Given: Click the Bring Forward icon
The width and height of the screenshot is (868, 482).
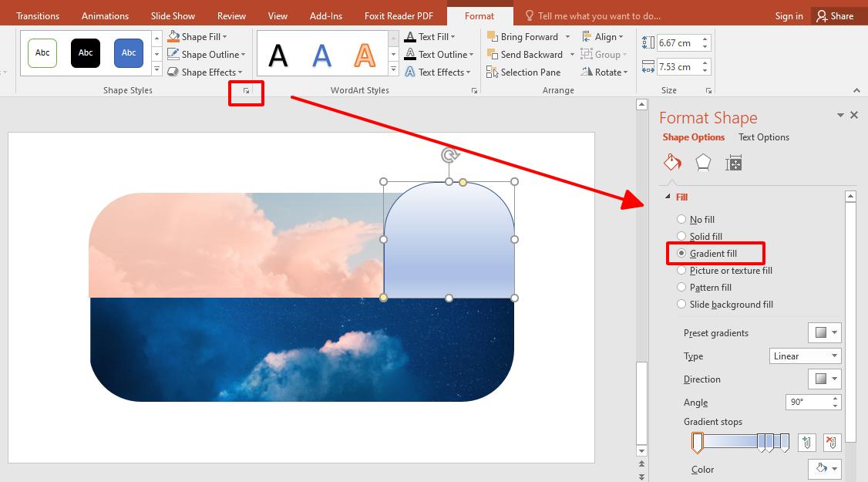Looking at the screenshot, I should [493, 36].
